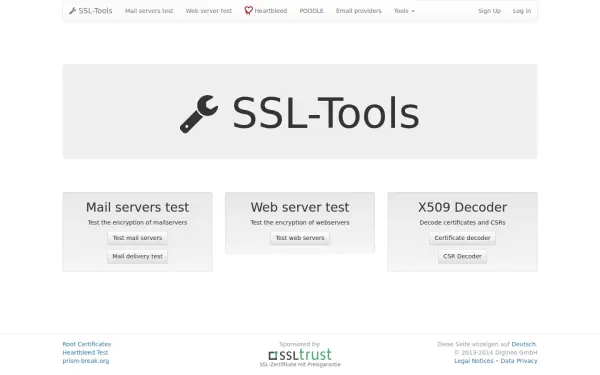The image size is (600, 375).
Task: Click Sign Up in the navbar
Action: tap(489, 11)
